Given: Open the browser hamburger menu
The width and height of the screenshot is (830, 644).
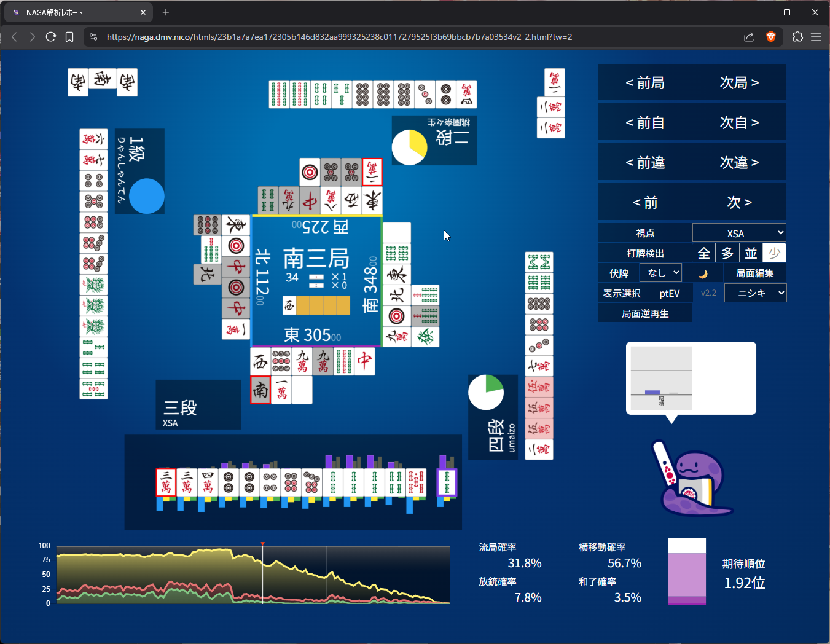Looking at the screenshot, I should click(x=816, y=37).
